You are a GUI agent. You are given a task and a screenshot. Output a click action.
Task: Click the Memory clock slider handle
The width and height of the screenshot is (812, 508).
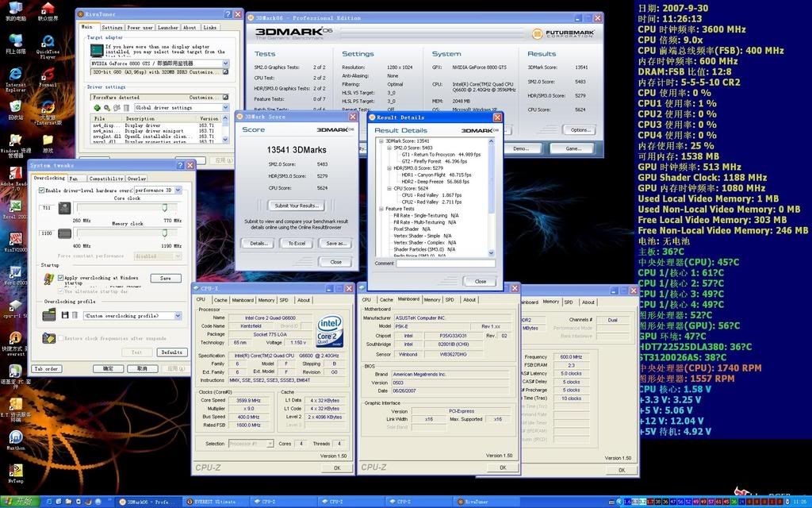pyautogui.click(x=165, y=234)
